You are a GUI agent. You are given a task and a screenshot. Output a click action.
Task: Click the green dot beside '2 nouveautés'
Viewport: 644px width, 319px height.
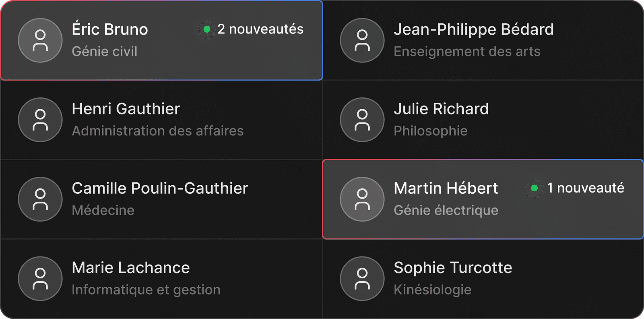[x=207, y=29]
